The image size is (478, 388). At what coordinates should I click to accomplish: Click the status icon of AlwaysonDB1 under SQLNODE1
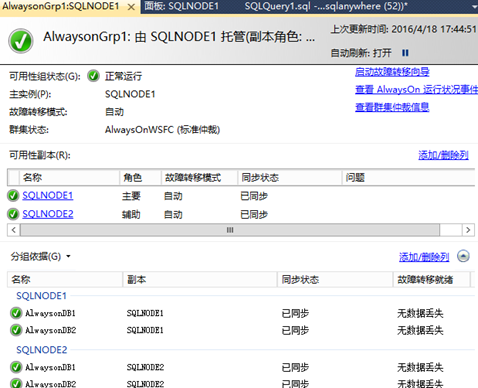[16, 313]
